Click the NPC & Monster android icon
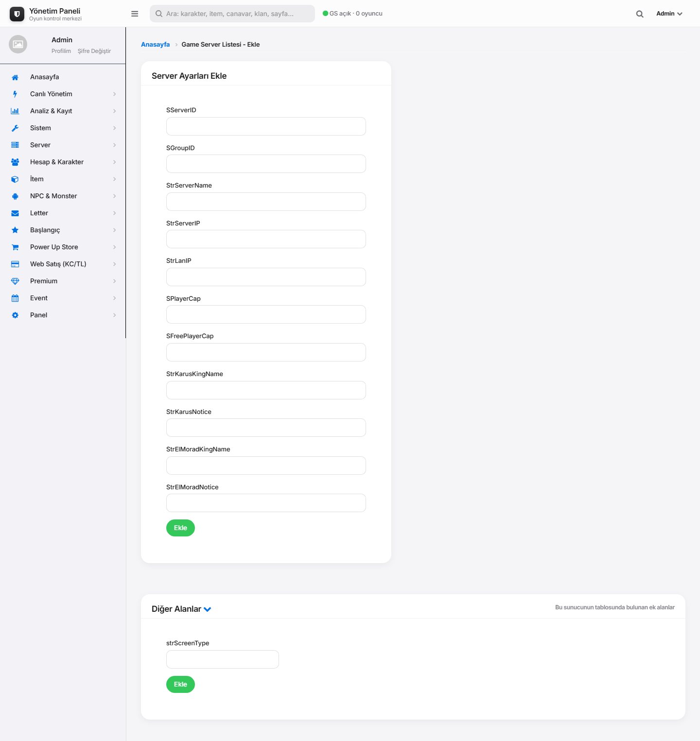 [x=15, y=196]
